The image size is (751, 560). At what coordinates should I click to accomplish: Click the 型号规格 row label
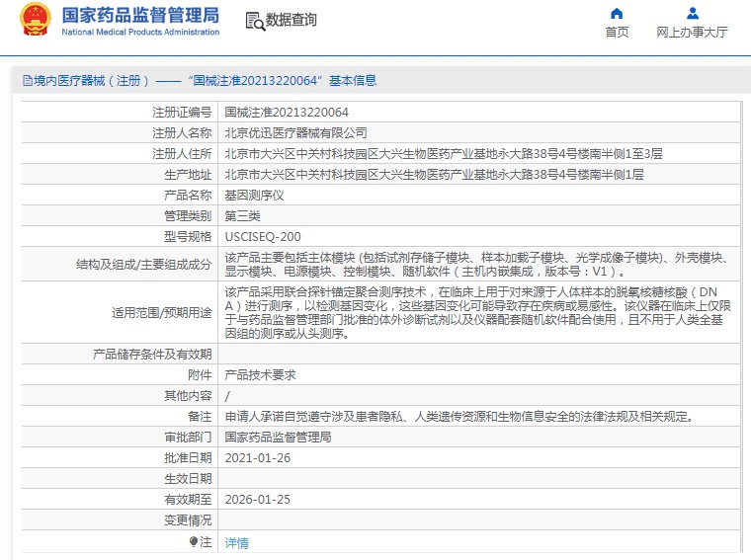coord(188,237)
